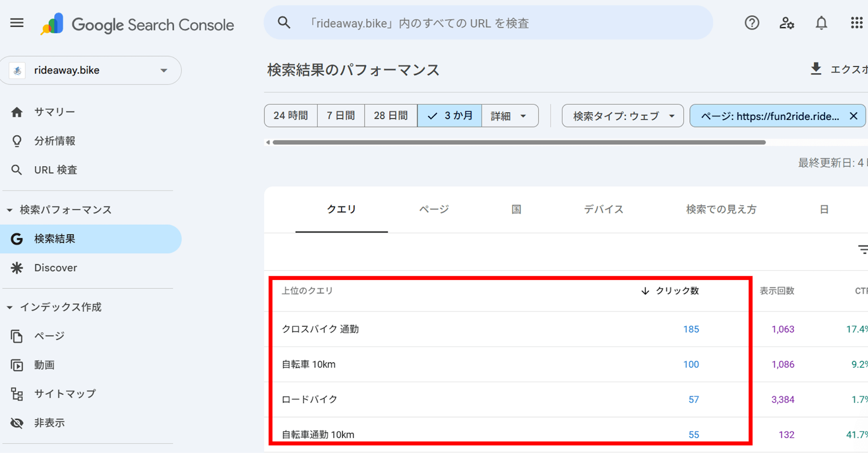Switch to the 国 tab
Image resolution: width=868 pixels, height=453 pixels.
[516, 209]
